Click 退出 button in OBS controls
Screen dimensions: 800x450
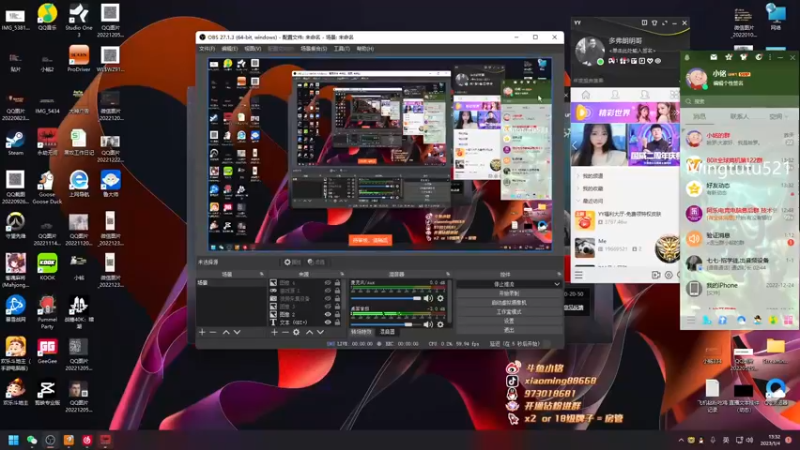tap(509, 330)
